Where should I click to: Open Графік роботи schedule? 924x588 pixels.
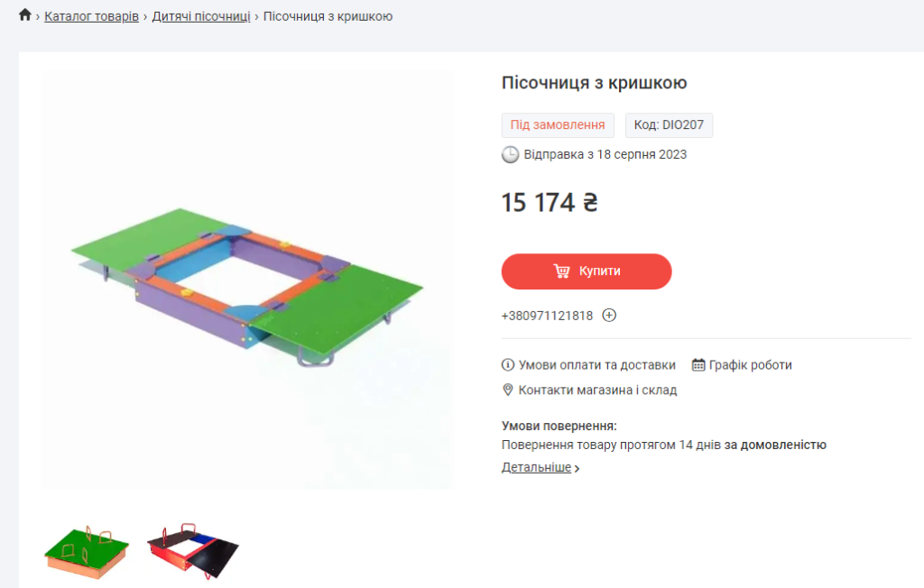tap(750, 365)
